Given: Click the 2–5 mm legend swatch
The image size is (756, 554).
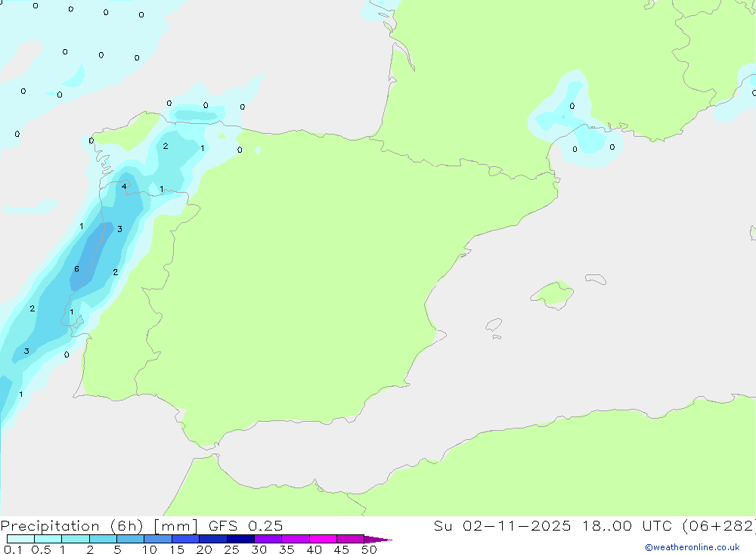Looking at the screenshot, I should point(103,539).
